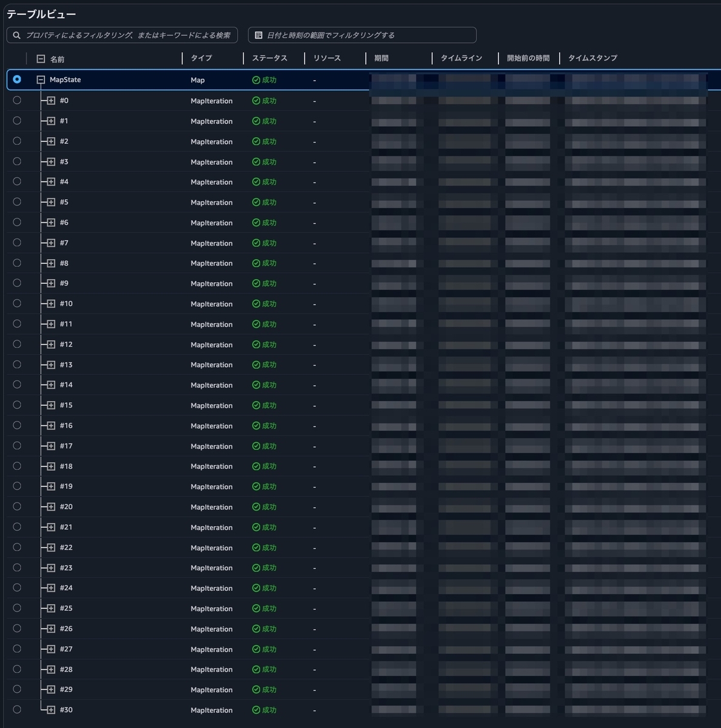Click the search magnifier icon in filter box
This screenshot has width=721, height=728.
[17, 35]
